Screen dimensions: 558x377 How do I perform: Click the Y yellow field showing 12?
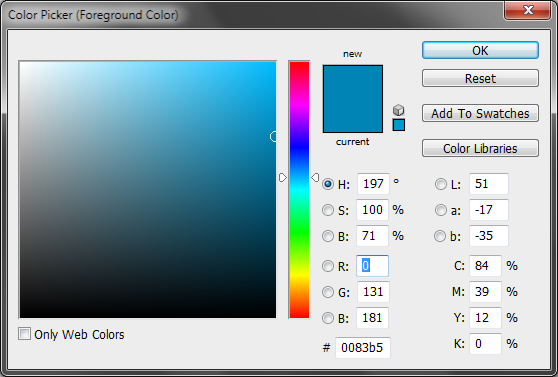click(x=485, y=318)
